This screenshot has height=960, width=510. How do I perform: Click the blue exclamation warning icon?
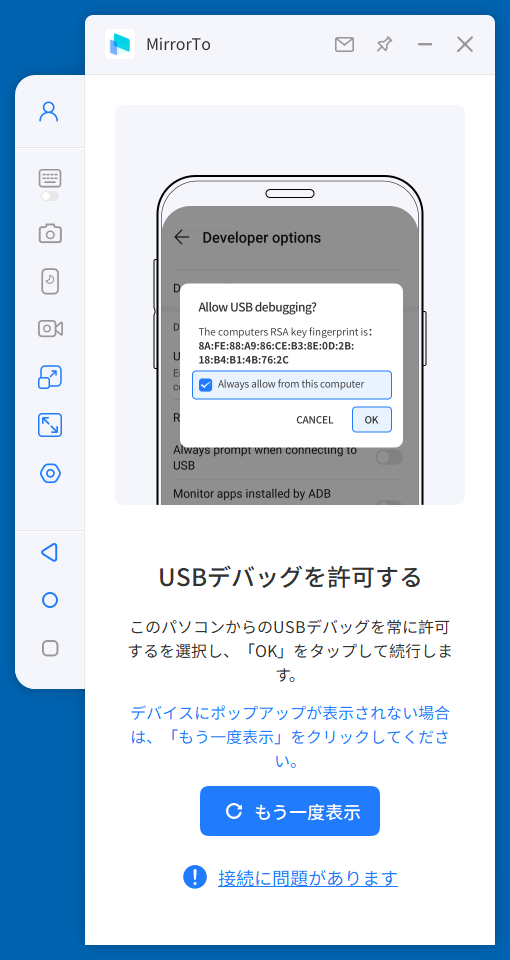pos(195,877)
